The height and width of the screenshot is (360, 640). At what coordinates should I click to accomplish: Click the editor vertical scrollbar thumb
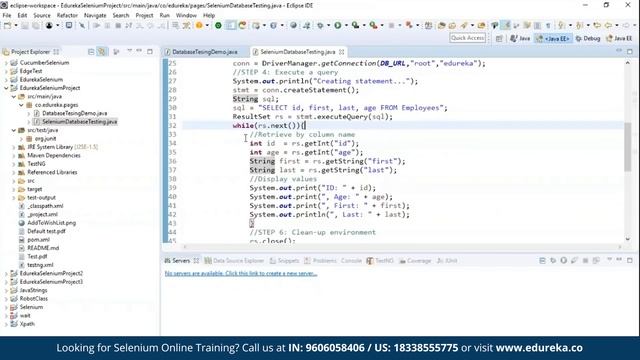628,147
